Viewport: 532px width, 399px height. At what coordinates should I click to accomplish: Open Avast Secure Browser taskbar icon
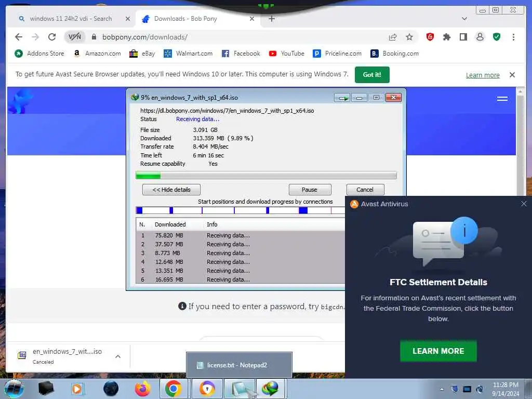pyautogui.click(x=207, y=389)
